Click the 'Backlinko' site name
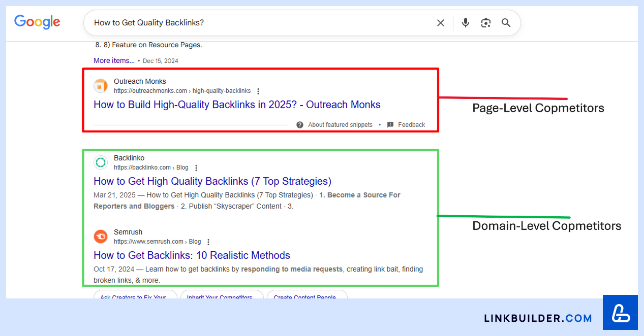The image size is (644, 336). pos(129,158)
